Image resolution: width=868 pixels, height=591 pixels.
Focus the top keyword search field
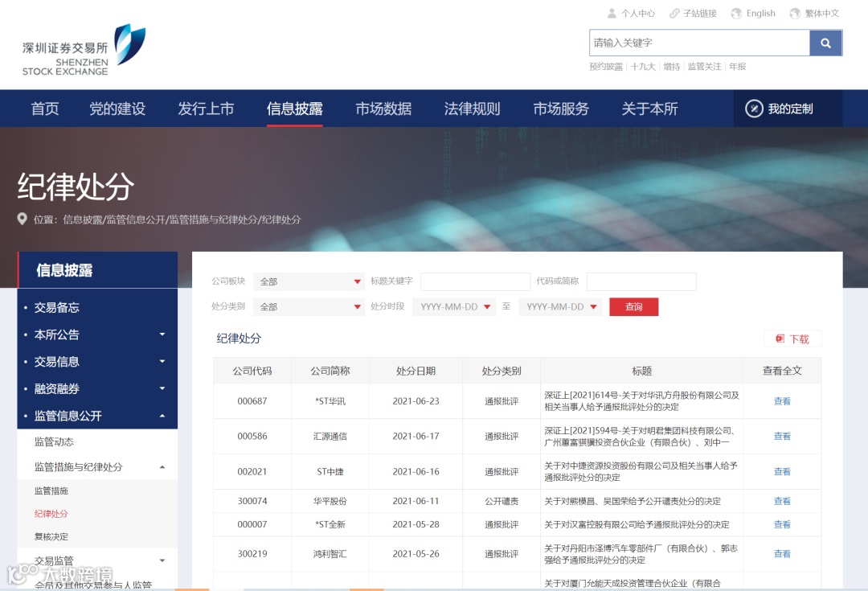699,43
